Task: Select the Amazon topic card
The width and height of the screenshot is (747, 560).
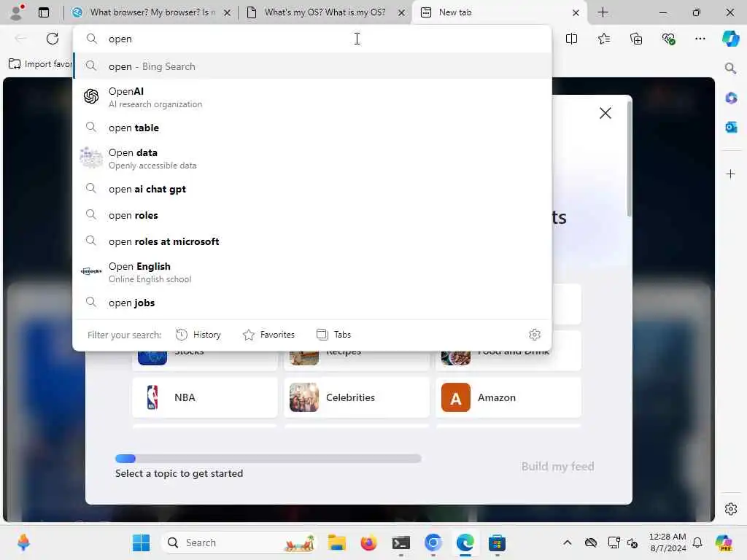Action: pos(508,397)
